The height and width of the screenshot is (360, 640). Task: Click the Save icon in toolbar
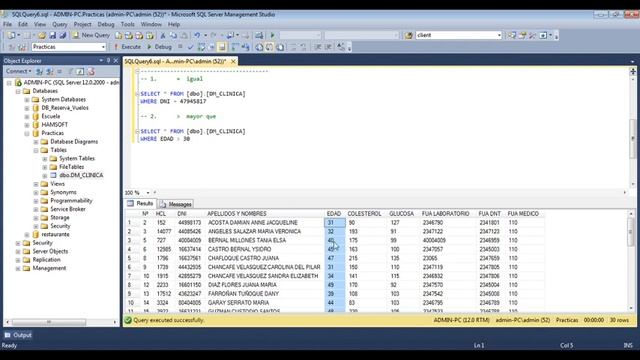pos(53,36)
